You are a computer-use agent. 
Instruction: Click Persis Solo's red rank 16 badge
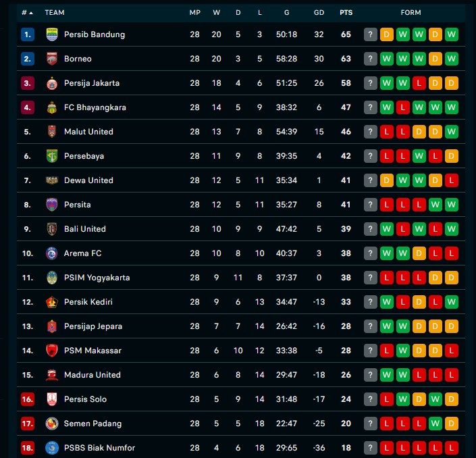28,399
